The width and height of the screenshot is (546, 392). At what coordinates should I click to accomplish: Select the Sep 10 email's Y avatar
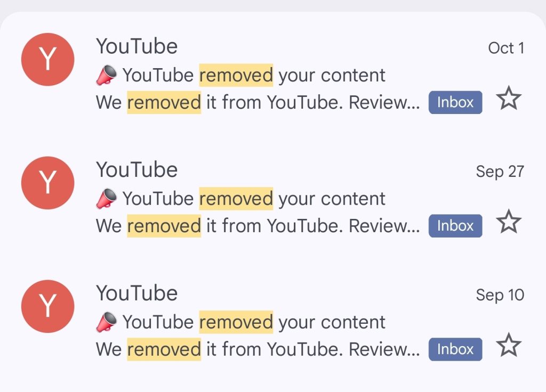47,306
